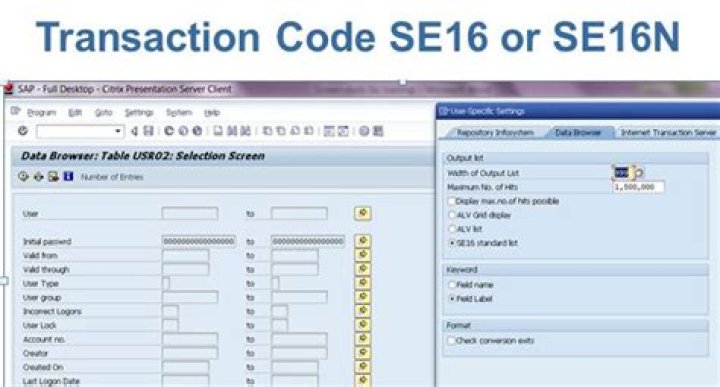Select the ALV list radio button
The width and height of the screenshot is (720, 387).
tap(452, 229)
